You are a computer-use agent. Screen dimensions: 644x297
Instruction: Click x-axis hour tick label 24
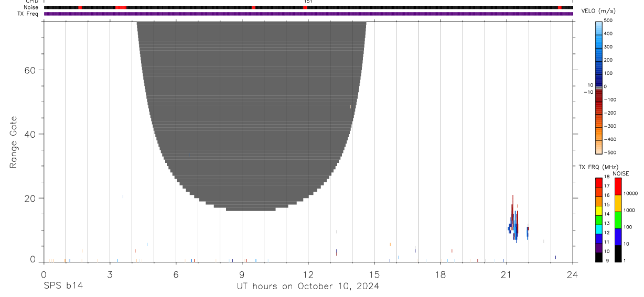click(572, 274)
